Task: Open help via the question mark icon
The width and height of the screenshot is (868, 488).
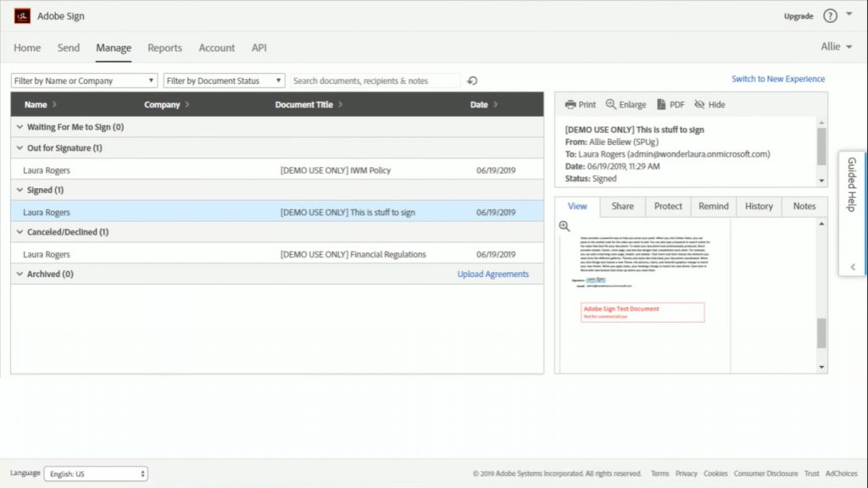Action: (x=829, y=15)
